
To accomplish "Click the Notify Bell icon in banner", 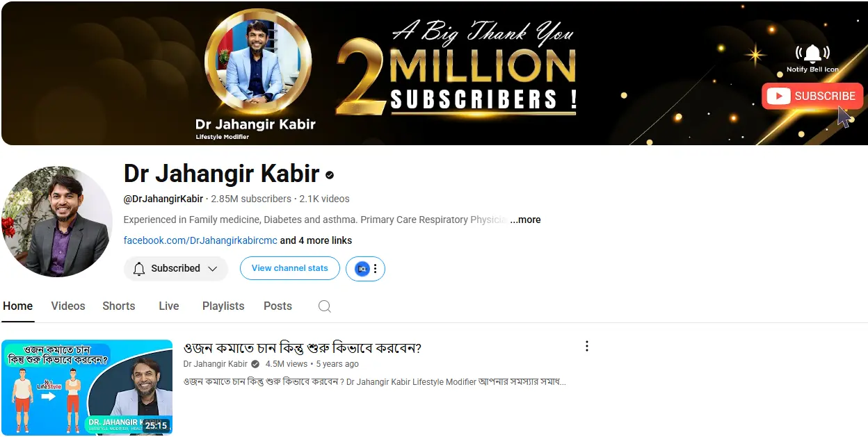I will pyautogui.click(x=812, y=53).
